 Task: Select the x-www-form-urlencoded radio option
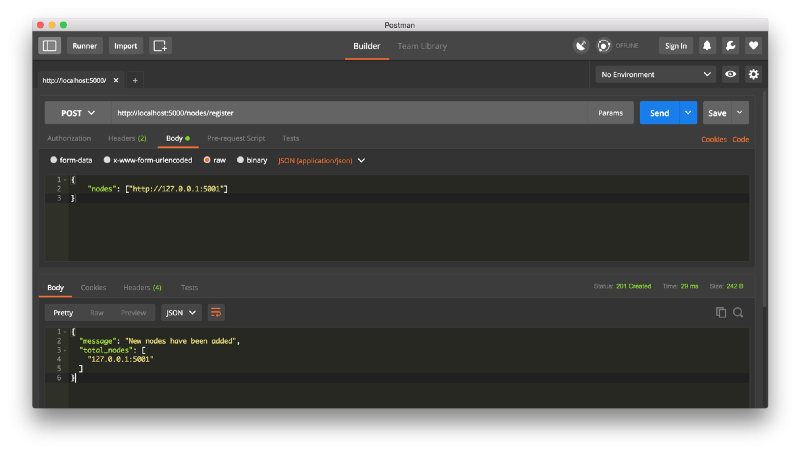click(107, 160)
